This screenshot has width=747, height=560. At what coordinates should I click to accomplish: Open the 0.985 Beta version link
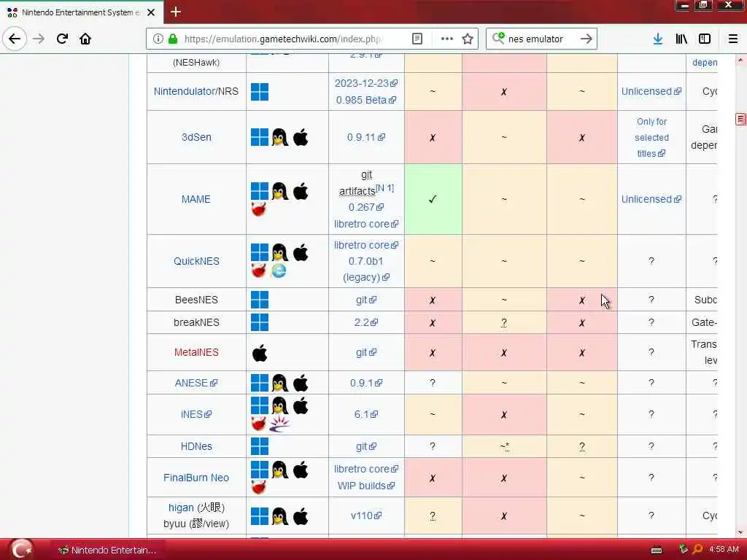[366, 100]
